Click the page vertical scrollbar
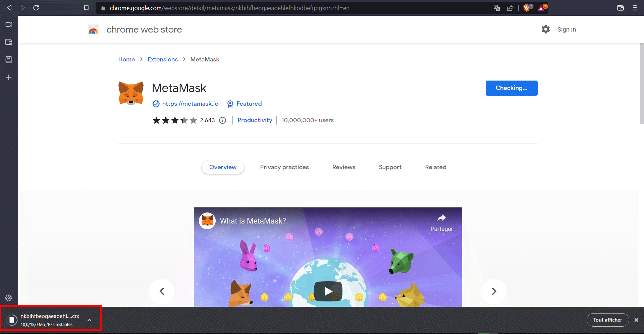This screenshot has width=644, height=334. click(642, 84)
